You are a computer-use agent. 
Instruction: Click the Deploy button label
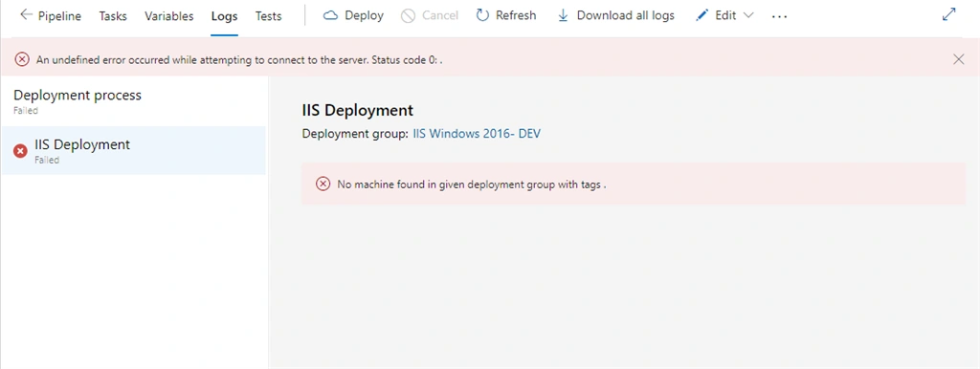pyautogui.click(x=364, y=15)
